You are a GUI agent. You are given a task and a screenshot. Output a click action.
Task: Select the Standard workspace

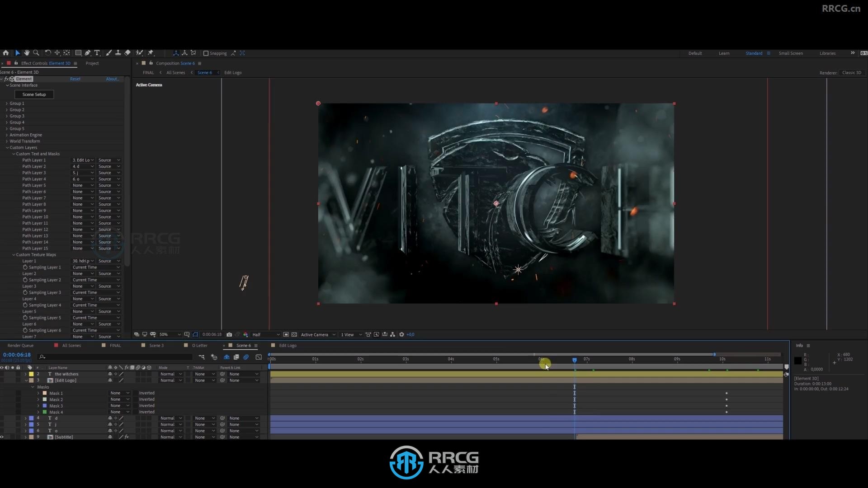[x=754, y=53]
